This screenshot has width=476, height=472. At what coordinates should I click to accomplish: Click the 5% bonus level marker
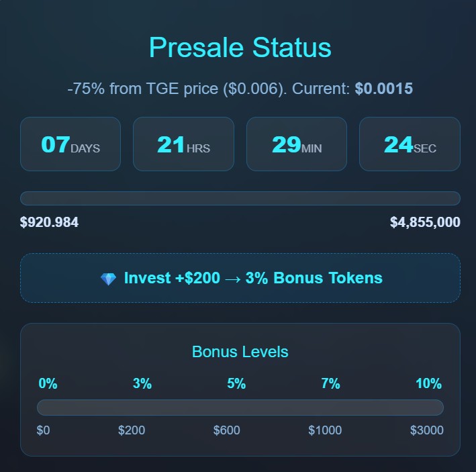tap(236, 384)
